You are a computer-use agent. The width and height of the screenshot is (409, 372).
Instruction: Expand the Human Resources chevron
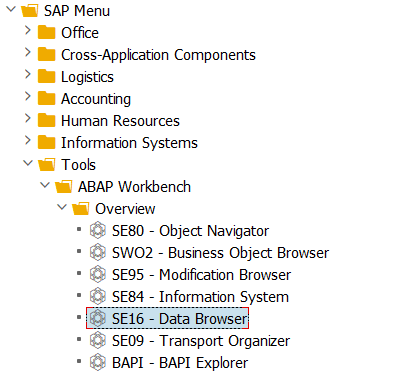pos(28,118)
